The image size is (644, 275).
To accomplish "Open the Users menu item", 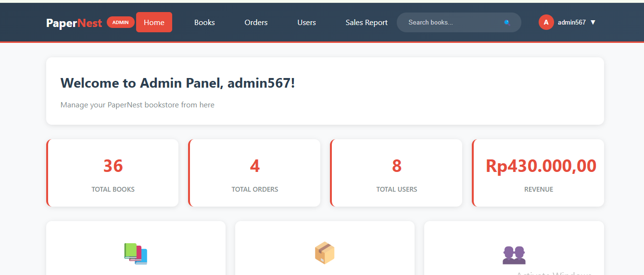I will tap(306, 22).
